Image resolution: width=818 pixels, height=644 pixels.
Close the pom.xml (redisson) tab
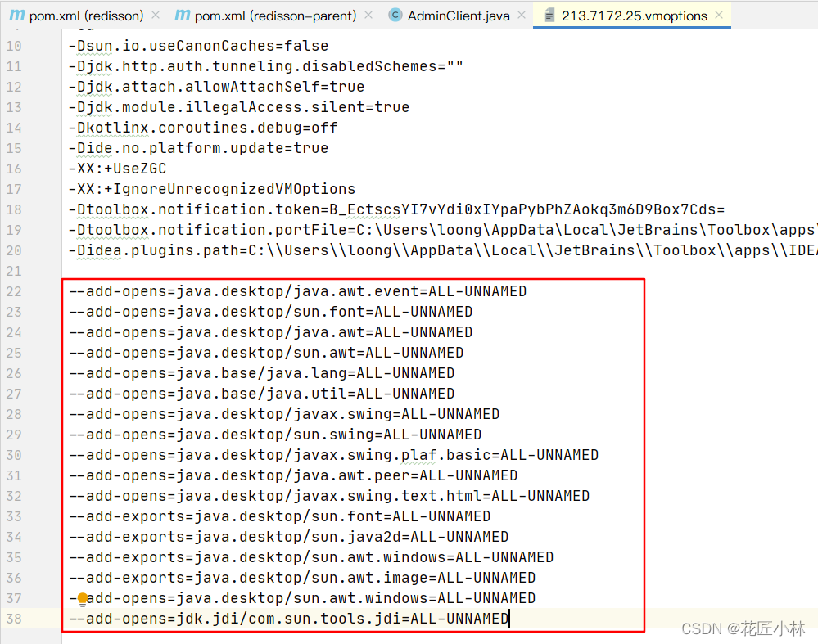pyautogui.click(x=156, y=16)
